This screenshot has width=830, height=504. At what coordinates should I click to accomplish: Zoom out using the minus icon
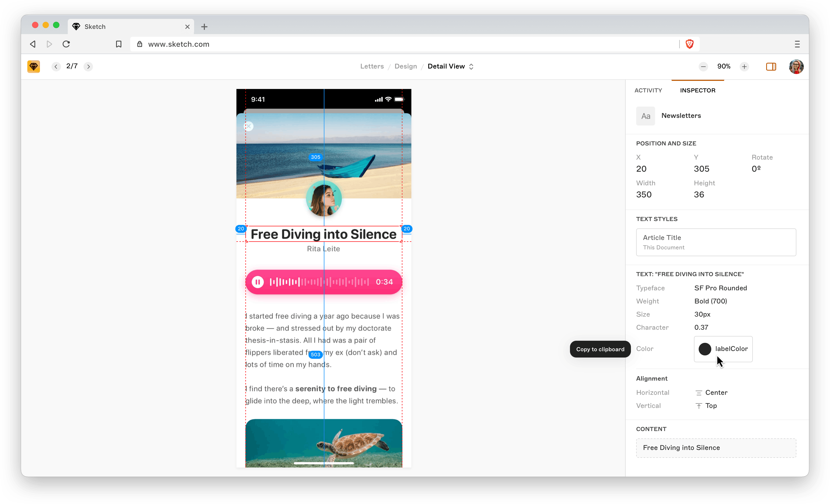tap(703, 66)
